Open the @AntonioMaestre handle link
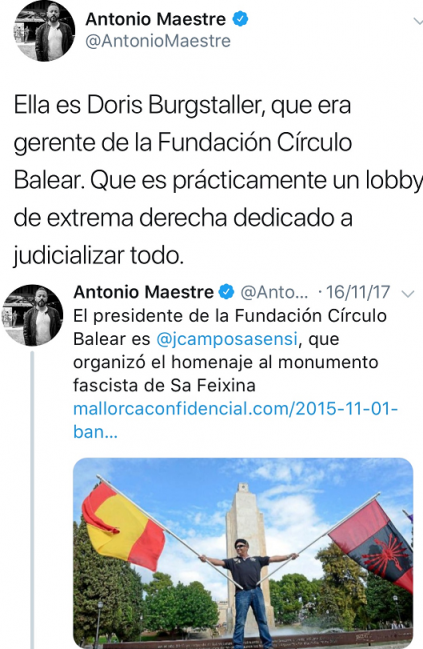Screen dimensions: 423x649 coord(158,41)
